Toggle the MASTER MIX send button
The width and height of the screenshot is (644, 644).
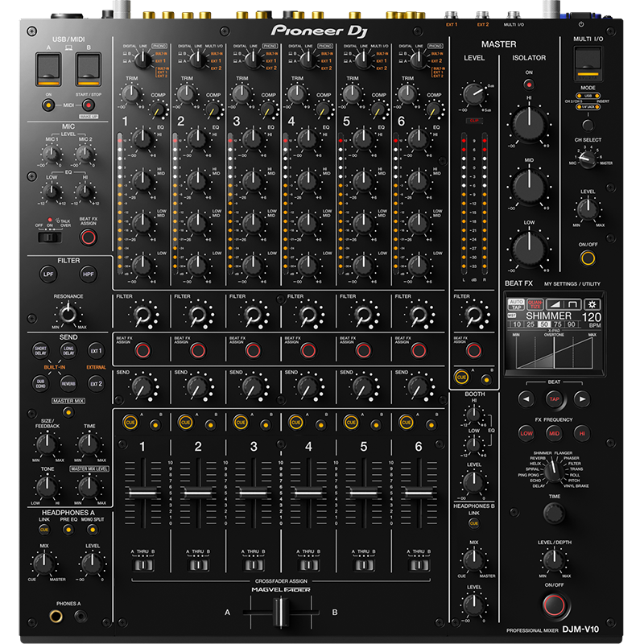tap(68, 411)
